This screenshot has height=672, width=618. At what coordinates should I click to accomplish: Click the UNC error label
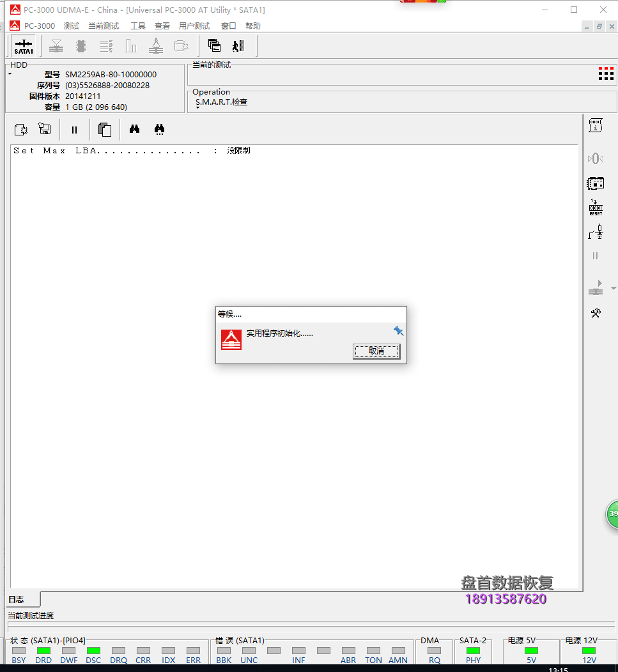click(x=249, y=661)
